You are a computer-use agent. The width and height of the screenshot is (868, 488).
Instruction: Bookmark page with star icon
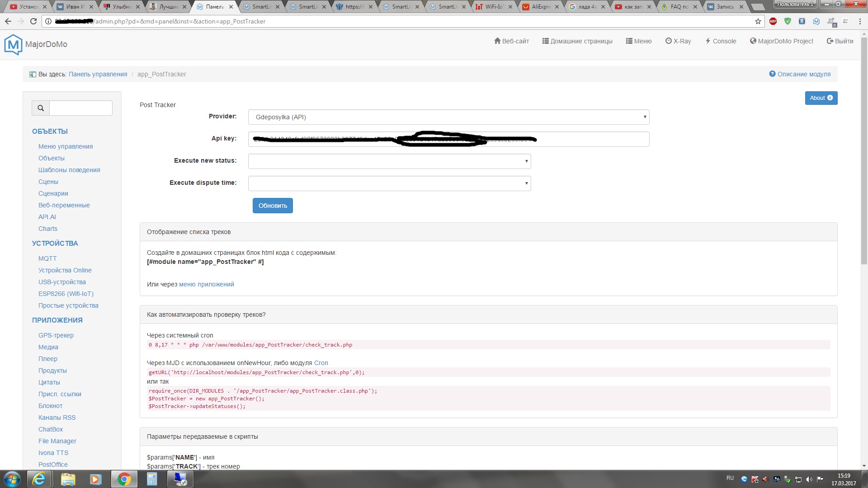coord(758,21)
